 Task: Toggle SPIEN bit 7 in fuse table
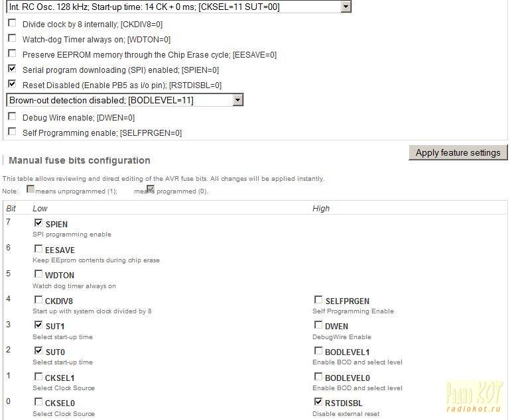click(38, 224)
